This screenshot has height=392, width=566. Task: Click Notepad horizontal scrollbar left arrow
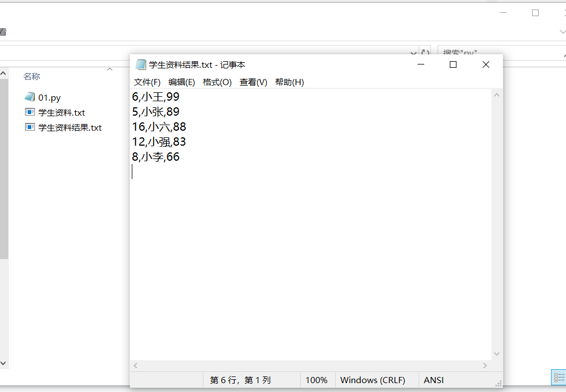tap(135, 366)
